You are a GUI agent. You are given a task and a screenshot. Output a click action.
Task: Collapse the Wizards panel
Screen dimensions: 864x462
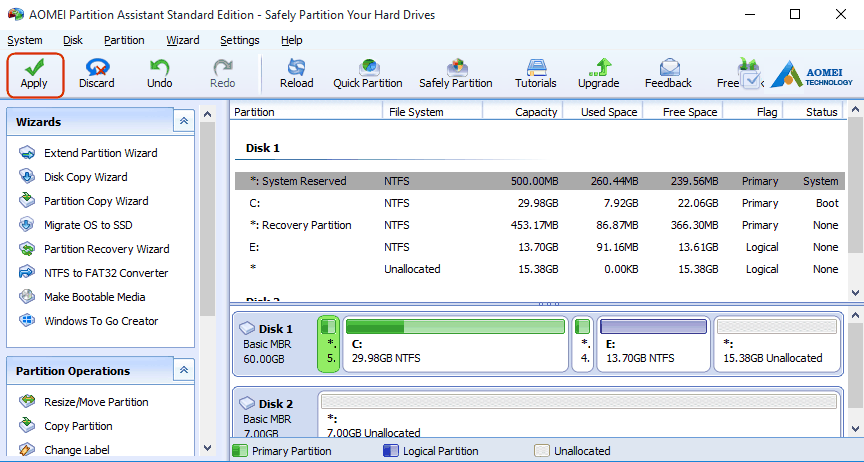[x=183, y=121]
